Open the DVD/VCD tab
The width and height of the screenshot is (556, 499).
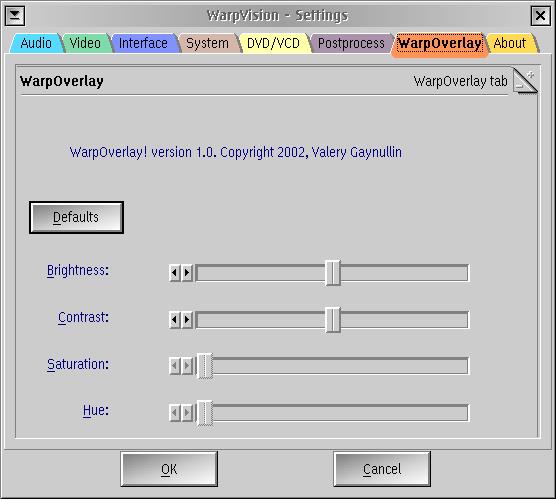point(273,43)
